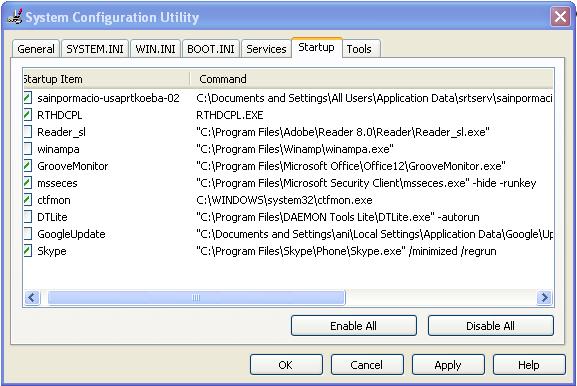Viewport: 577px width, 386px height.
Task: Open the WIN.INI tab
Action: (x=155, y=49)
